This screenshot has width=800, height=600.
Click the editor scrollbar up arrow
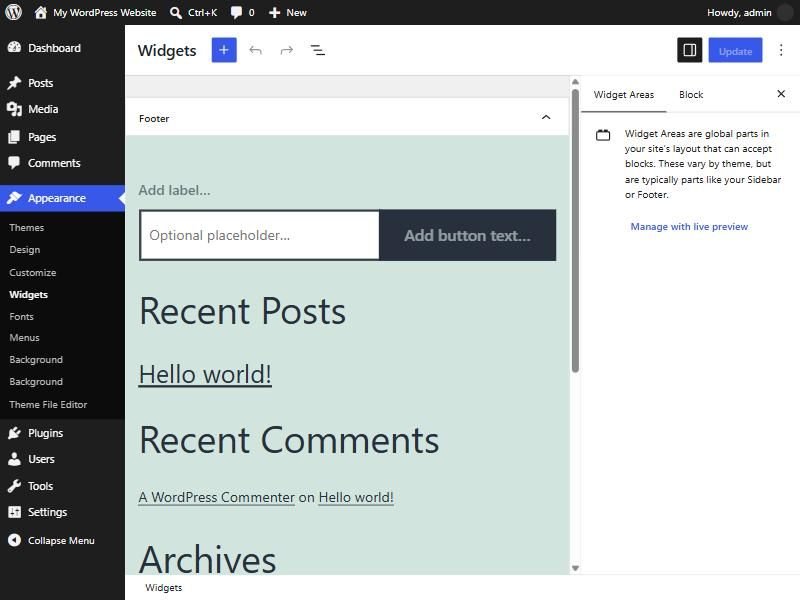[575, 82]
